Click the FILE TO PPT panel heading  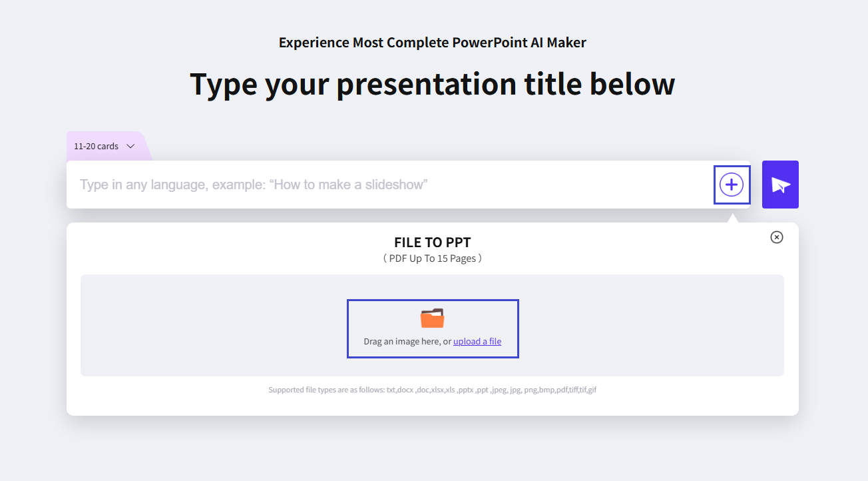432,242
